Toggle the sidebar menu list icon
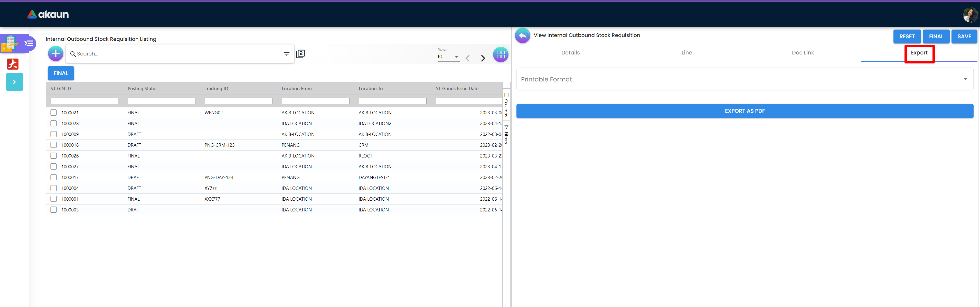This screenshot has height=307, width=980. click(29, 43)
